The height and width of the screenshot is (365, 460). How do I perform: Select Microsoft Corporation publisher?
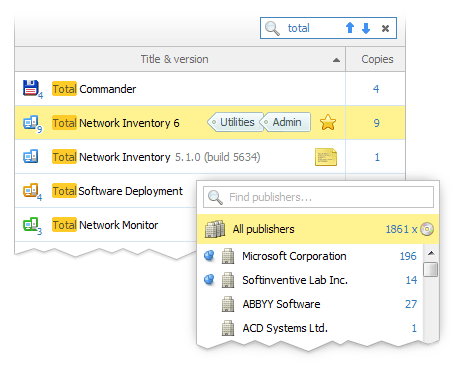click(294, 256)
